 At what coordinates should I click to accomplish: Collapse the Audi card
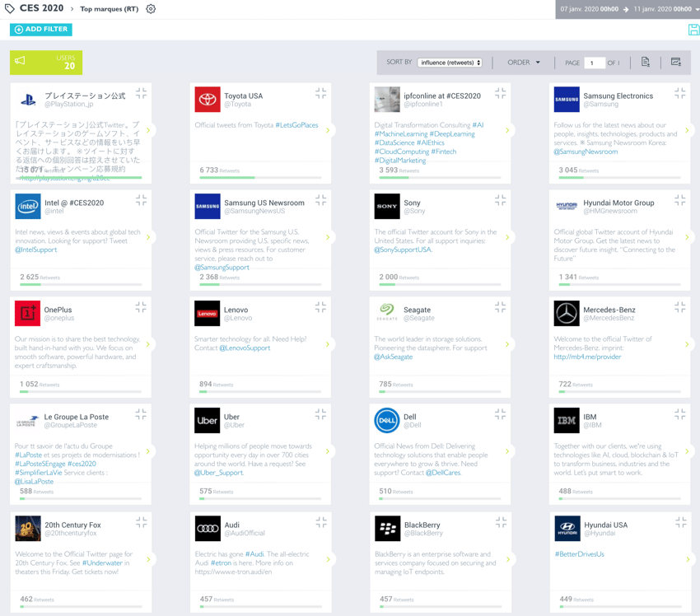(321, 522)
